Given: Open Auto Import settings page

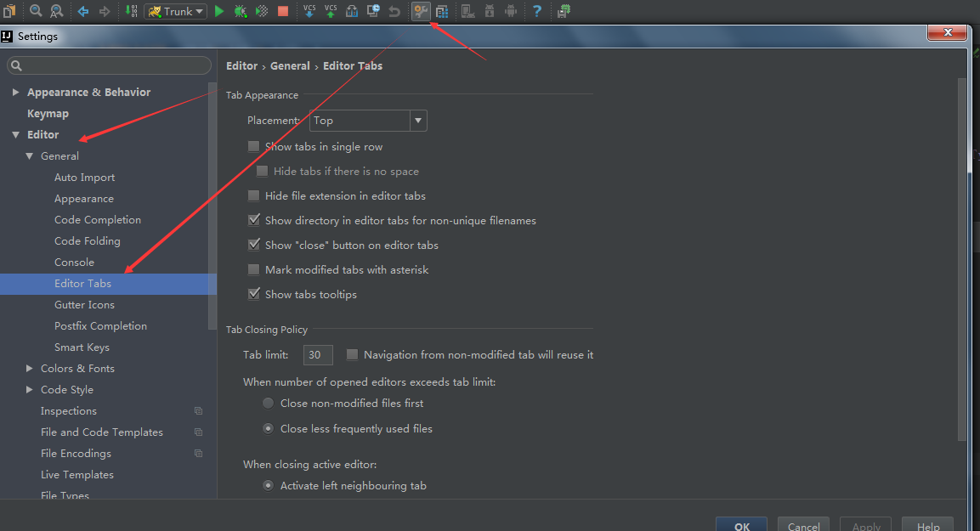Looking at the screenshot, I should 84,178.
